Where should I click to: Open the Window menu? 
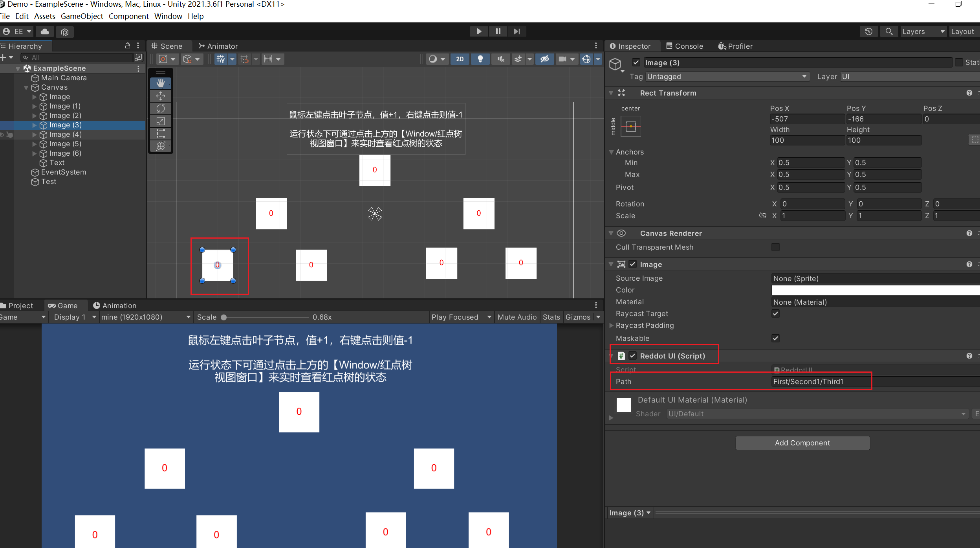pyautogui.click(x=168, y=16)
